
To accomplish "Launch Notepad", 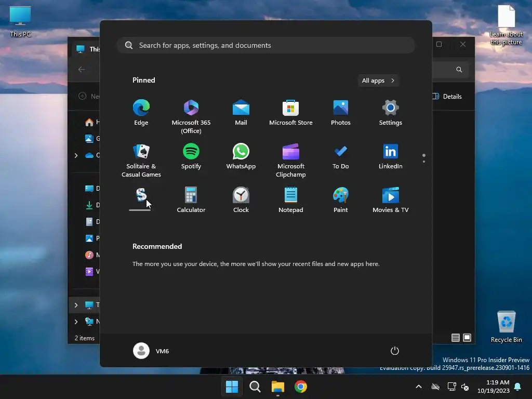I will (291, 200).
